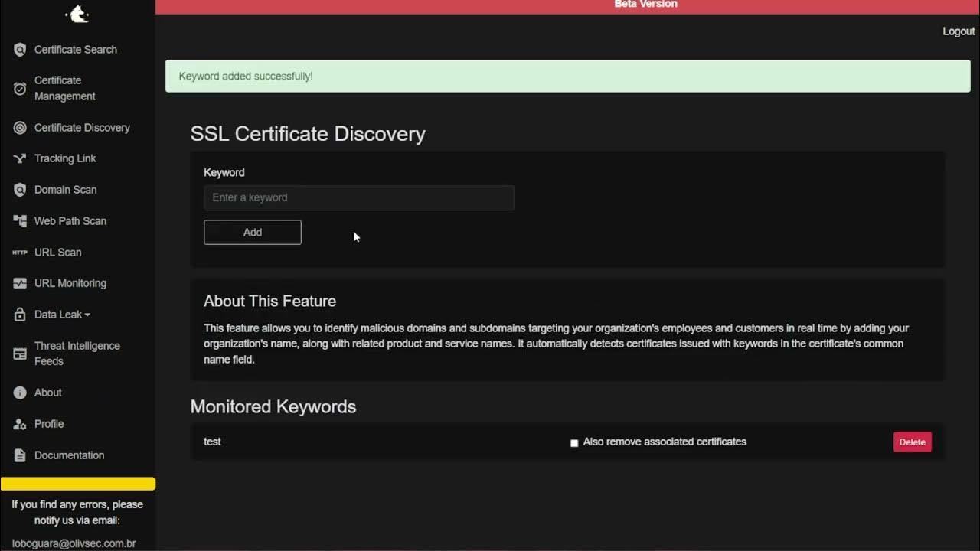Click the Documentation file icon
980x551 pixels.
click(x=20, y=455)
